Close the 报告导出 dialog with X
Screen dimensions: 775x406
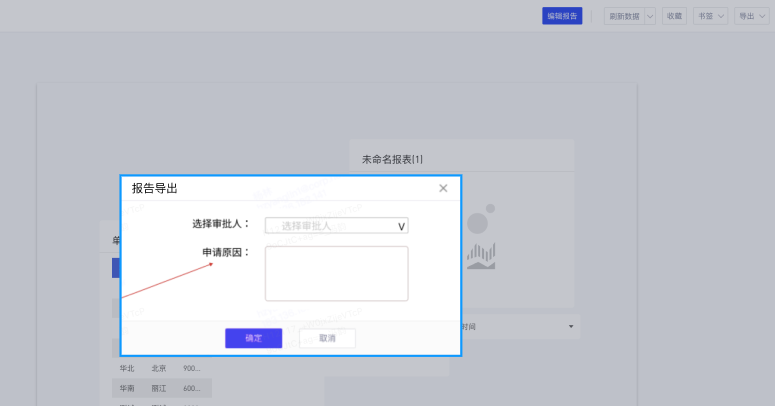coord(443,188)
